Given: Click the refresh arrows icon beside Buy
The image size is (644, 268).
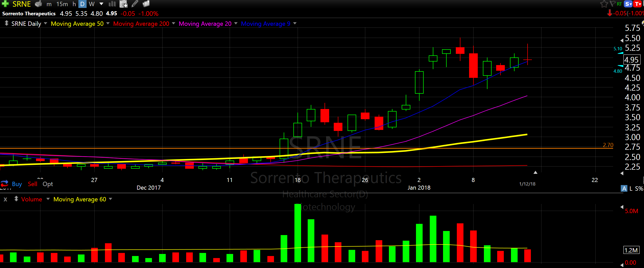Looking at the screenshot, I should (x=5, y=184).
